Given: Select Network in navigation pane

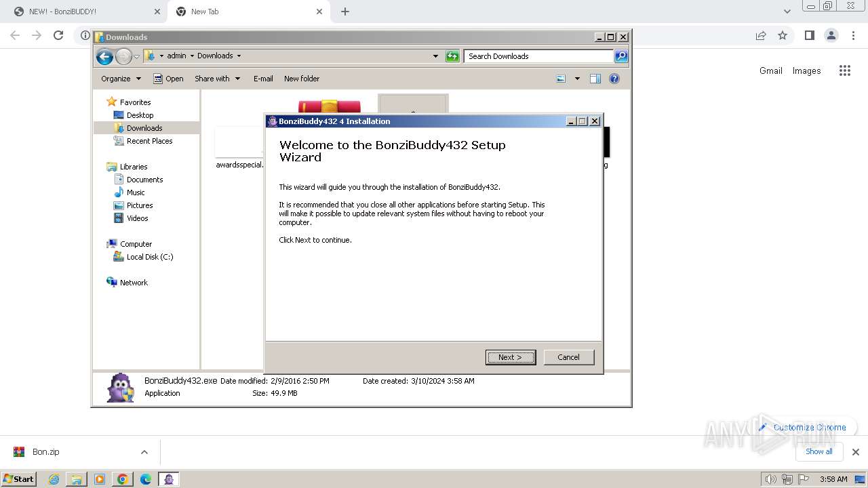Looking at the screenshot, I should tap(134, 283).
